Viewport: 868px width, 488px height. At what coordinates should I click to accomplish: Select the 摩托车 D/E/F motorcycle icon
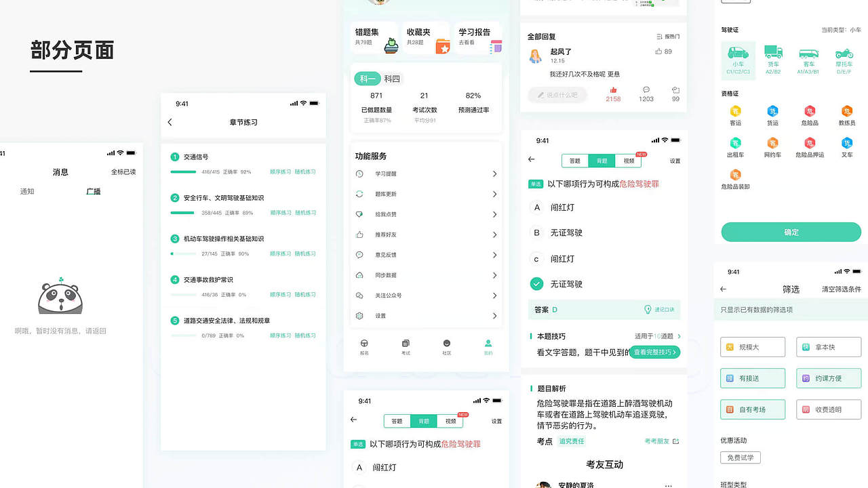pyautogui.click(x=844, y=53)
